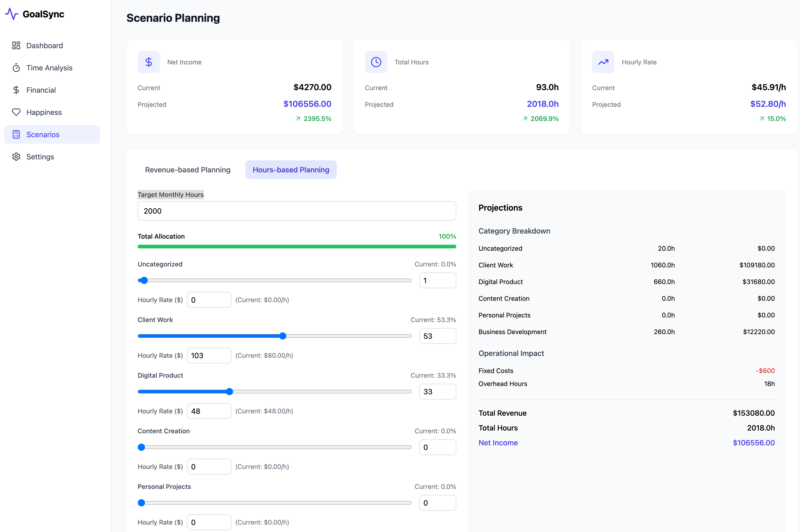The image size is (800, 532).
Task: Click the GoalSync pulse logo icon
Action: (12, 14)
